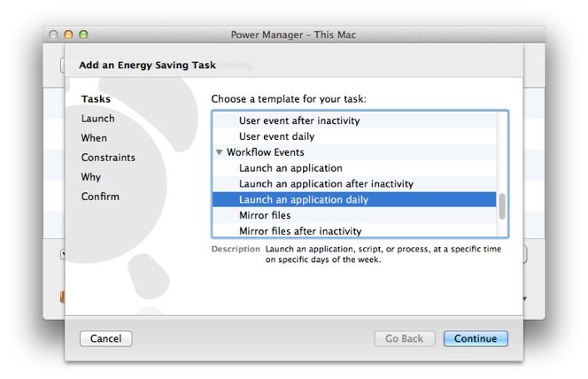Close the Power Manager window
Viewport: 588px width, 379px height.
(x=53, y=35)
